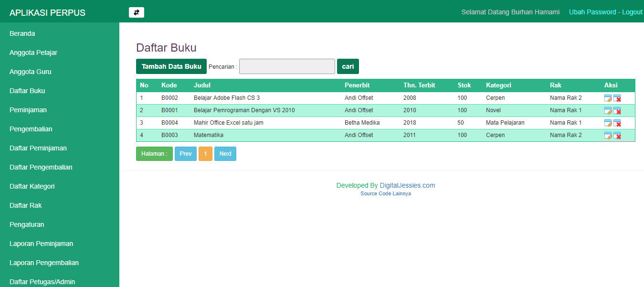This screenshot has width=644, height=287.
Task: Click the Tambah Data Buku button
Action: click(171, 66)
